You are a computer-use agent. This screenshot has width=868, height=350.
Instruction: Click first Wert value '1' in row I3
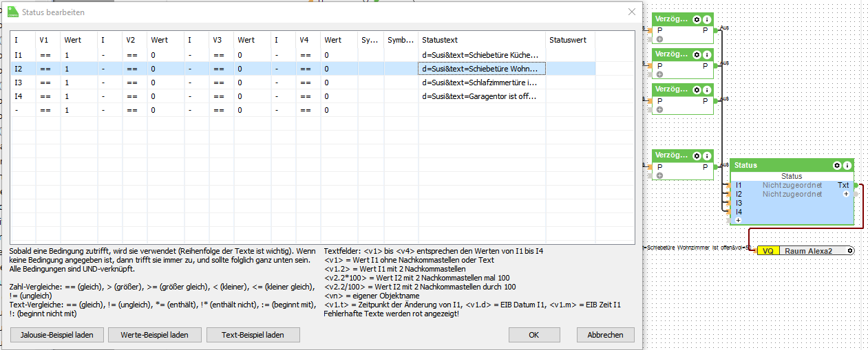click(78, 83)
